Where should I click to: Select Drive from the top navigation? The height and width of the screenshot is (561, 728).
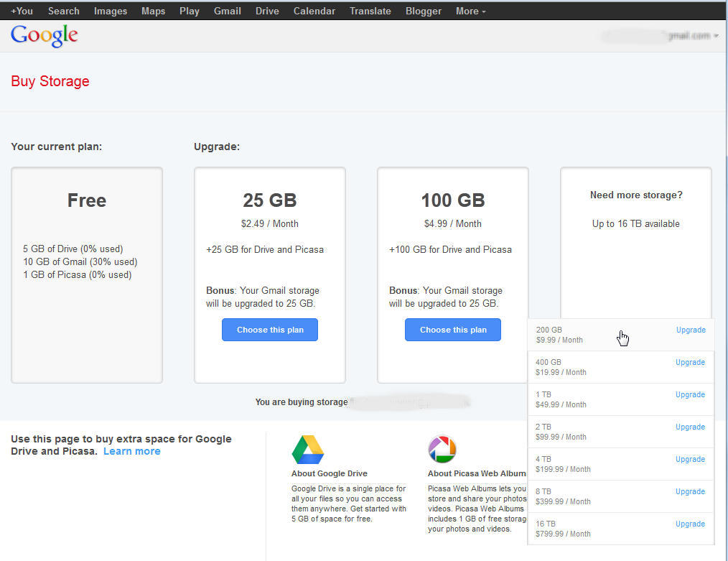(x=266, y=11)
